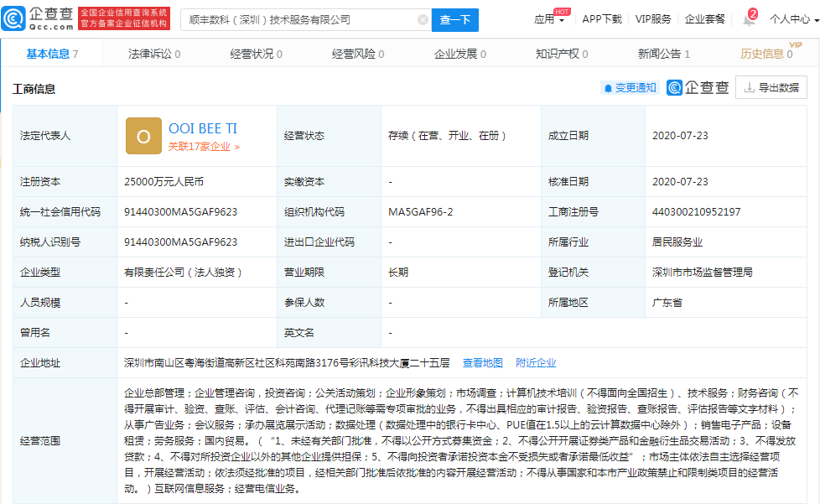Click the Qcc.com logo icon

[x=13, y=18]
